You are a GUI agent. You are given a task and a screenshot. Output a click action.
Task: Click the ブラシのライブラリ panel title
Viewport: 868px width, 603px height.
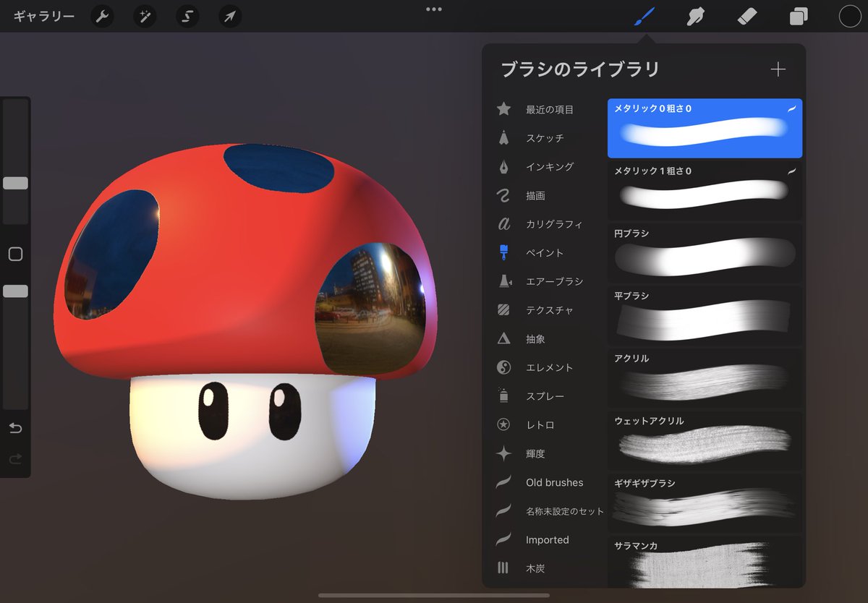[580, 69]
